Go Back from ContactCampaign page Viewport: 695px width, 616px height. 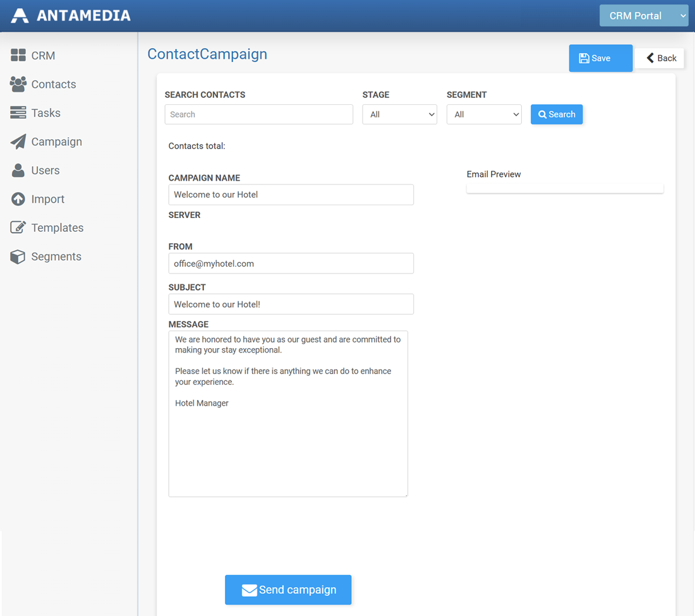pos(660,58)
